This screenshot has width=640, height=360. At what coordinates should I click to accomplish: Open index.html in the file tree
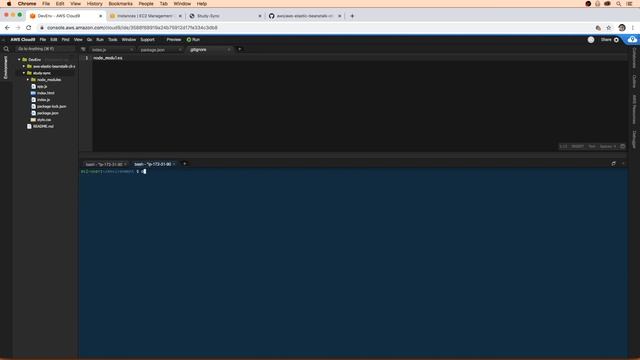click(x=45, y=93)
